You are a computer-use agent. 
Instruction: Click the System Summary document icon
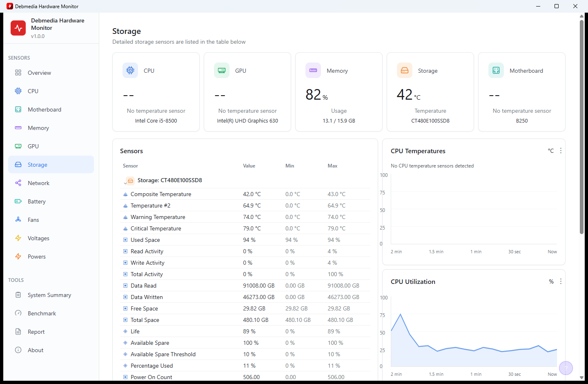coord(18,295)
